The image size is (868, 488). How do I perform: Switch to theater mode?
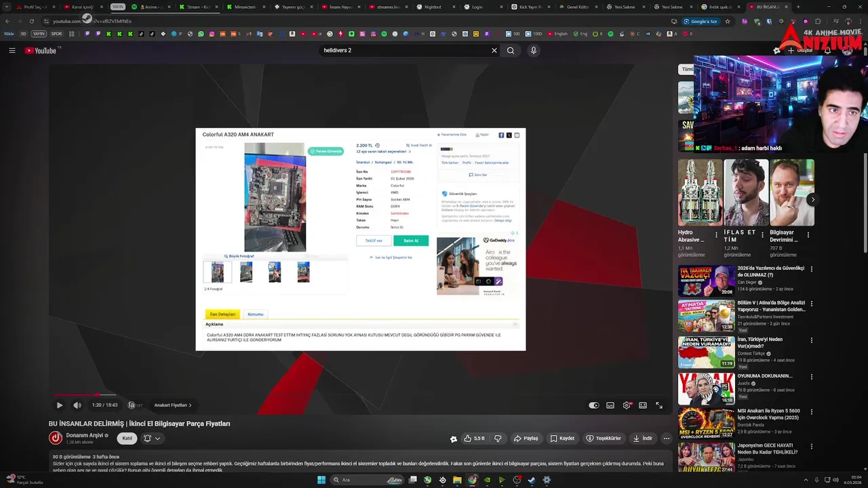tap(643, 405)
